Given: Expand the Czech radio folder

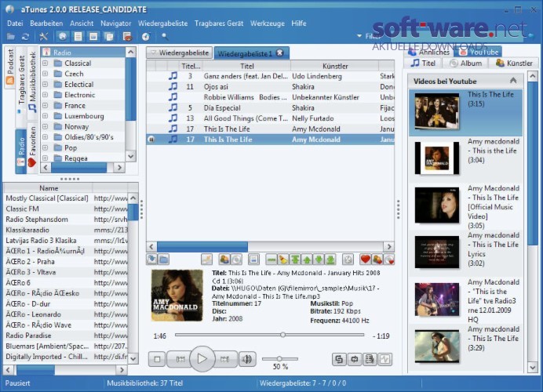Looking at the screenshot, I should [x=45, y=74].
